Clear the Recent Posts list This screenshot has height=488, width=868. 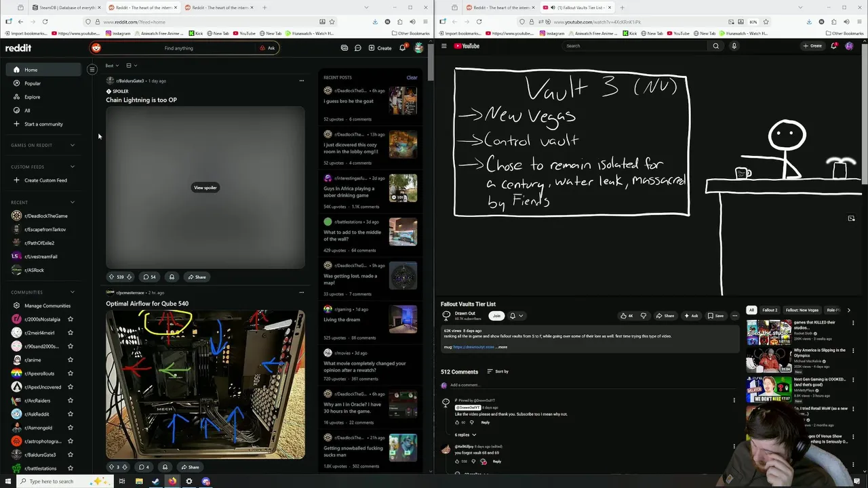point(412,77)
